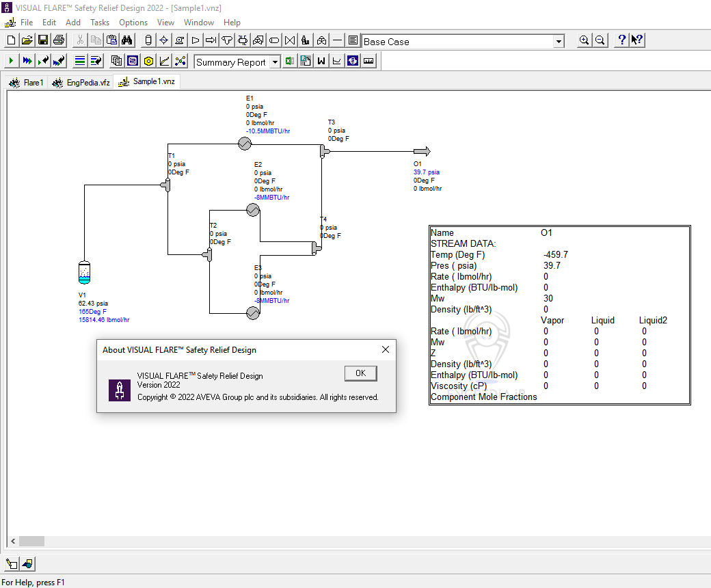Screen dimensions: 711x588
Task: Click the Zoom In magnifier
Action: tap(584, 40)
